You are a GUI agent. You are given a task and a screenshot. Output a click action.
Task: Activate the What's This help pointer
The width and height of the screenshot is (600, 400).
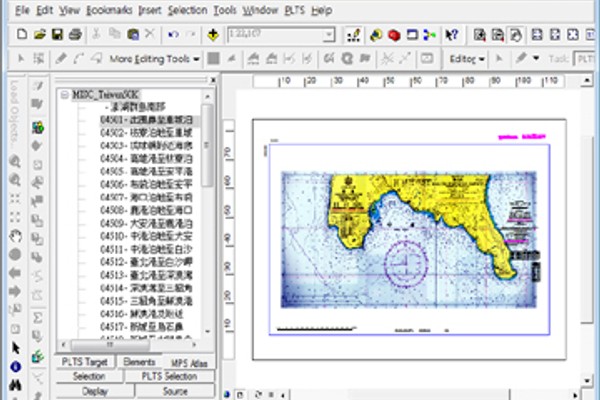452,35
